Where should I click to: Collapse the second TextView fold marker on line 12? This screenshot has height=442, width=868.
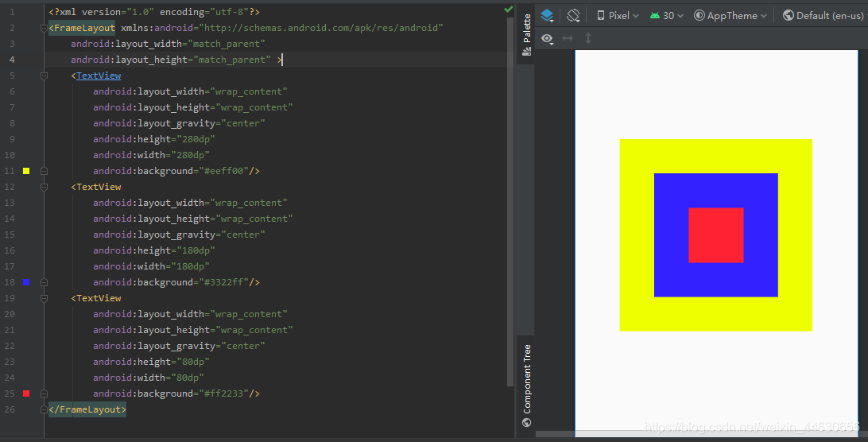coord(44,187)
